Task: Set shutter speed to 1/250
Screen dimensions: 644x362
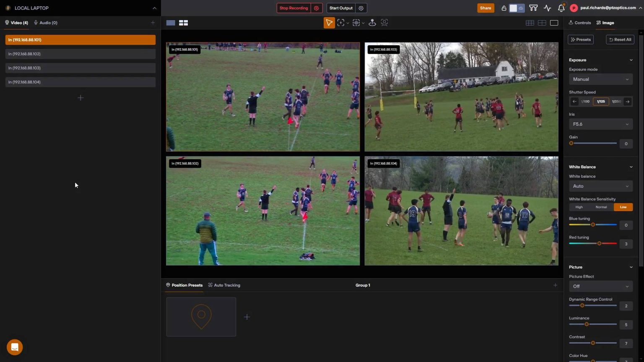Action: tap(616, 101)
